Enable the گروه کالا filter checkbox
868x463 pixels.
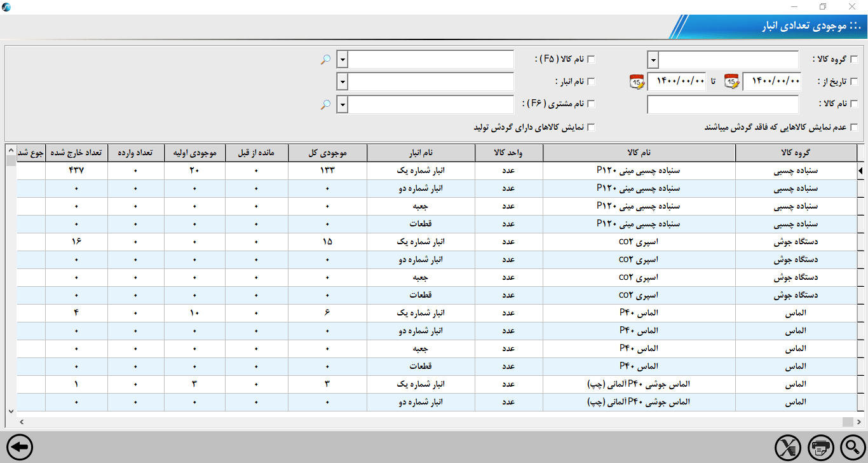[x=853, y=60]
